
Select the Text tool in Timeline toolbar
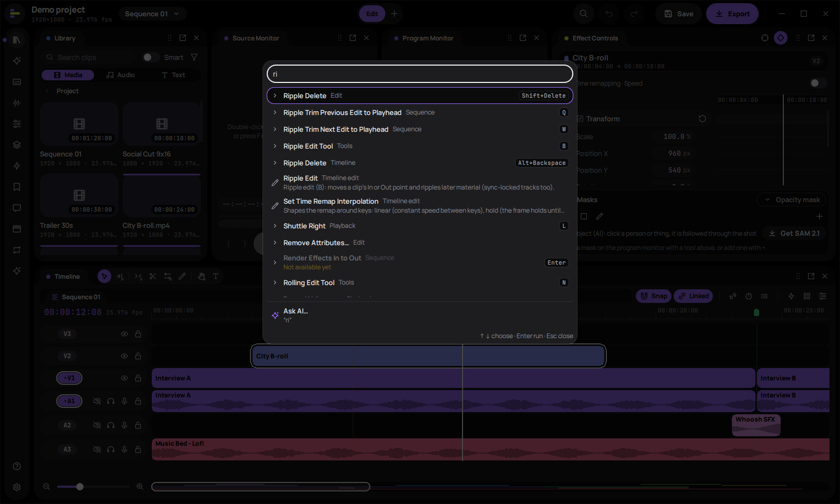pyautogui.click(x=216, y=276)
